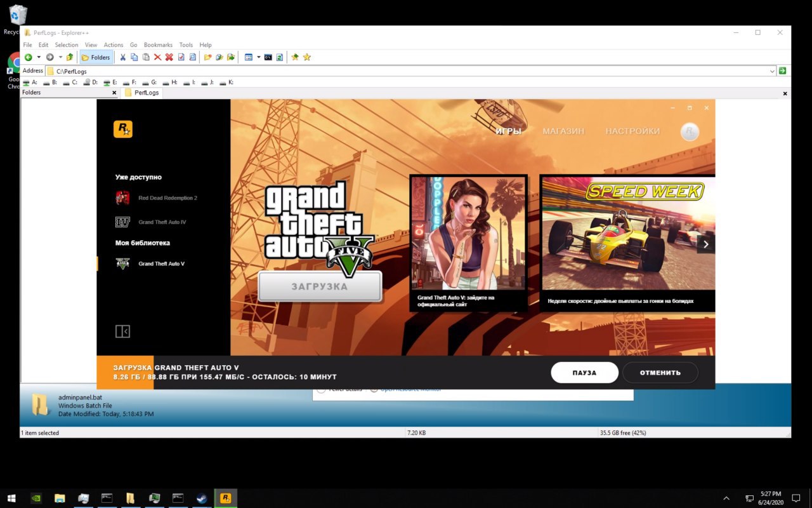Click the Properties checkmark icon

pos(181,57)
